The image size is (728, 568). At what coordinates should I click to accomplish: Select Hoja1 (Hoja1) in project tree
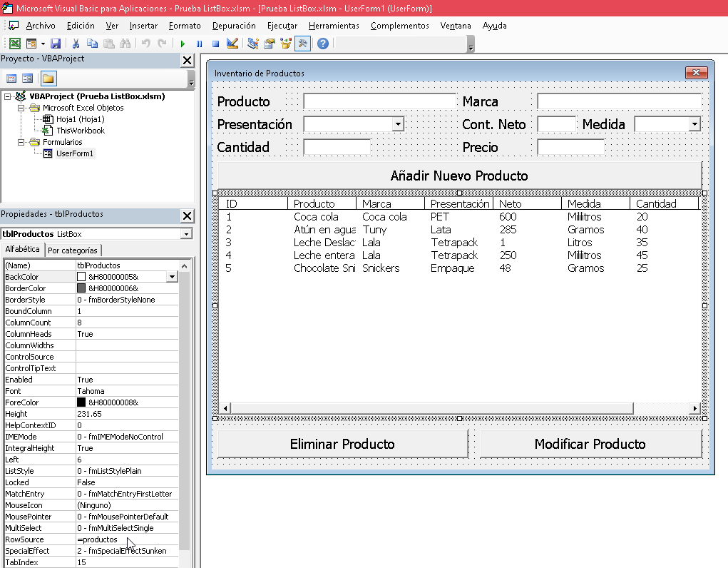coord(81,119)
